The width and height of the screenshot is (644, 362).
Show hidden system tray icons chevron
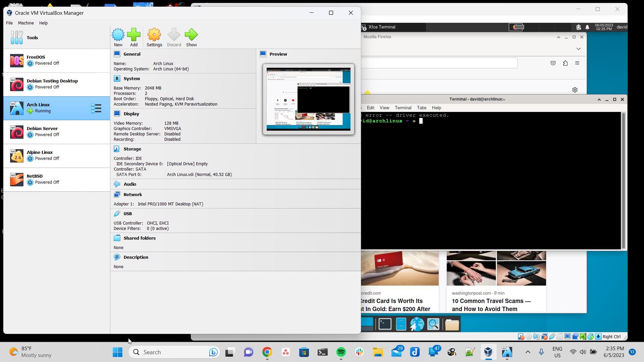pyautogui.click(x=528, y=352)
